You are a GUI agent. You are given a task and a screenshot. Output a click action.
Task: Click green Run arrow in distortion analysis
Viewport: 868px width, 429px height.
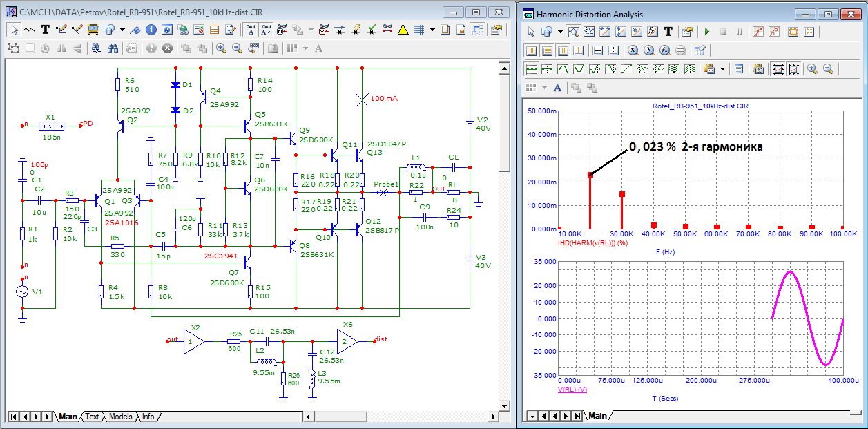(x=706, y=32)
